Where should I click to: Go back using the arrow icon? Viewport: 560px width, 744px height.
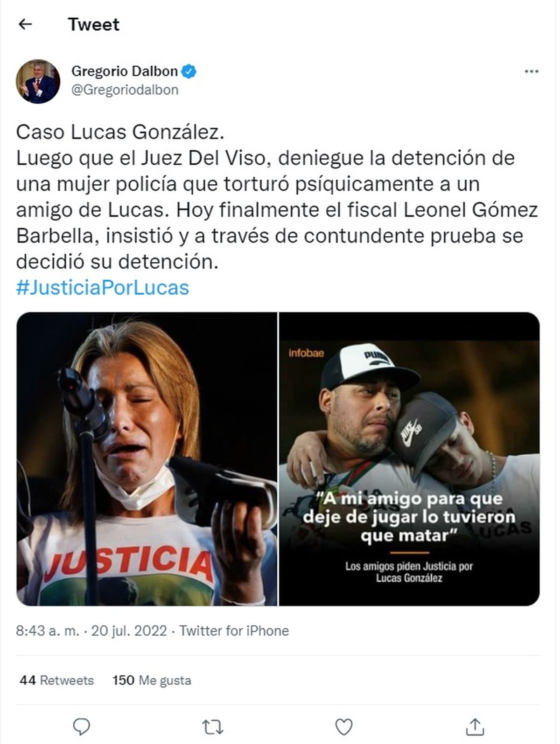click(x=25, y=24)
